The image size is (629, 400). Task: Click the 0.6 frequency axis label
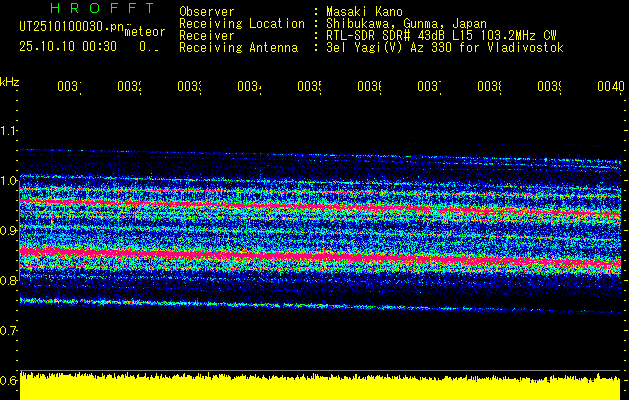coord(8,380)
